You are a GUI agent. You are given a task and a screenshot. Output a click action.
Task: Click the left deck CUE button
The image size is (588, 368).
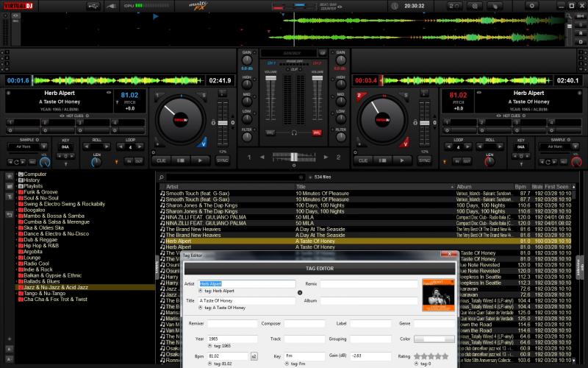coord(161,160)
